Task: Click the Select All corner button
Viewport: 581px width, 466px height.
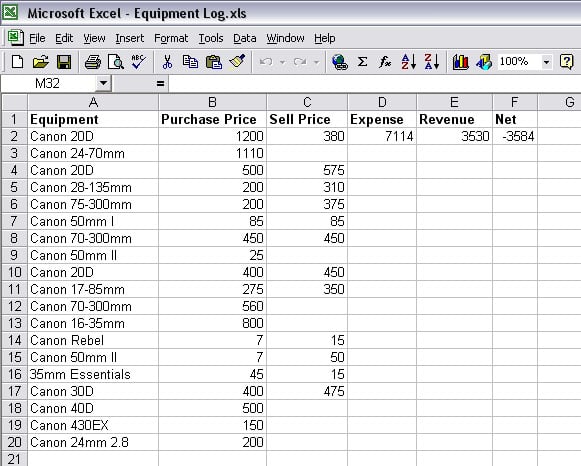Action: click(x=14, y=102)
